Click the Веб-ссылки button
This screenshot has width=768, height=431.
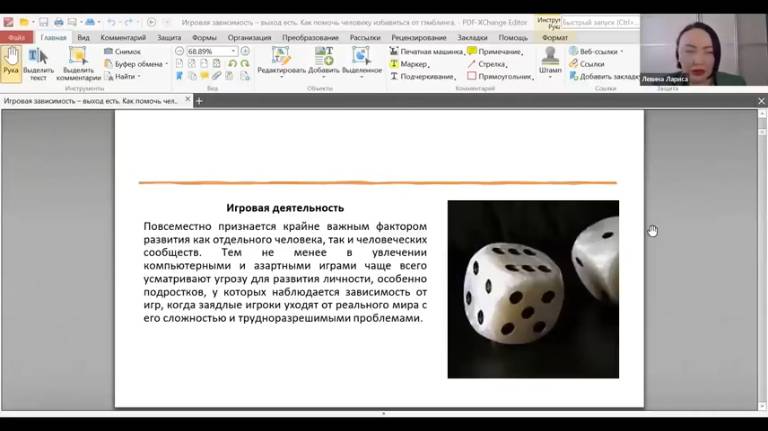pos(594,51)
